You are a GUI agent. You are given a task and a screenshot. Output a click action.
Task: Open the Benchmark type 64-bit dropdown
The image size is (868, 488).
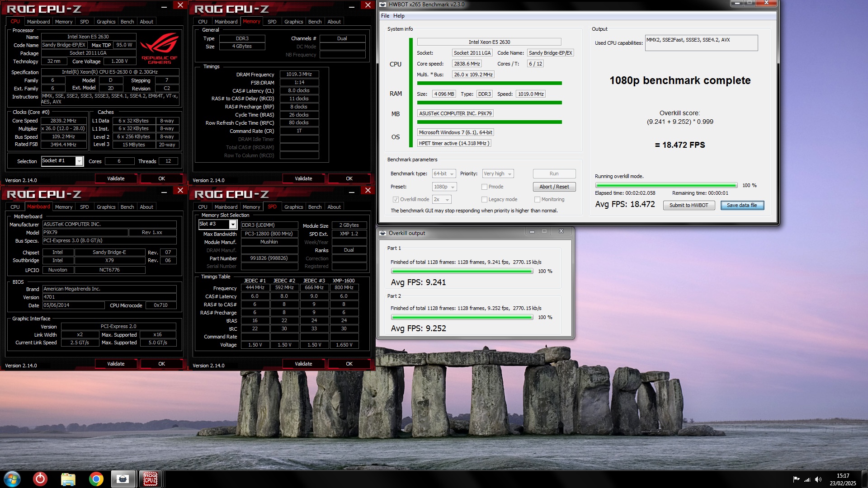[443, 174]
